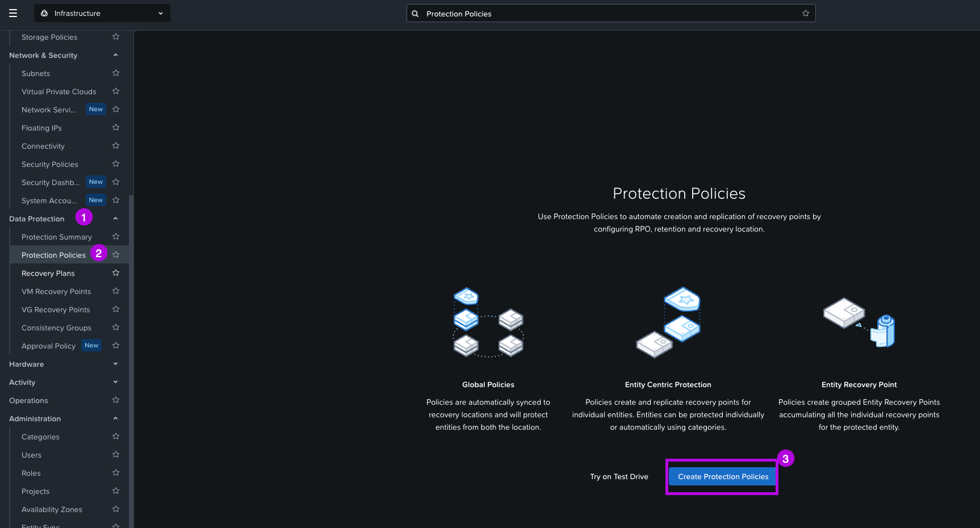Collapse the Administration section
980x528 pixels.
(x=115, y=418)
